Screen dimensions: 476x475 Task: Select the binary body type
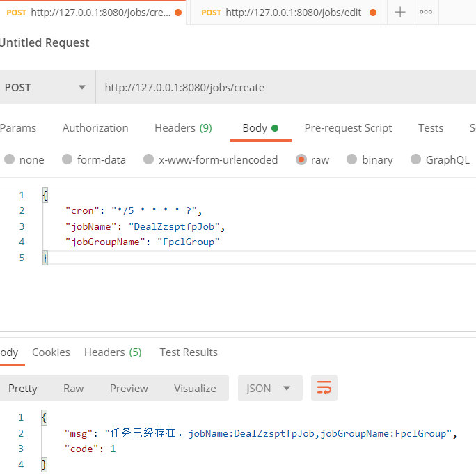370,159
